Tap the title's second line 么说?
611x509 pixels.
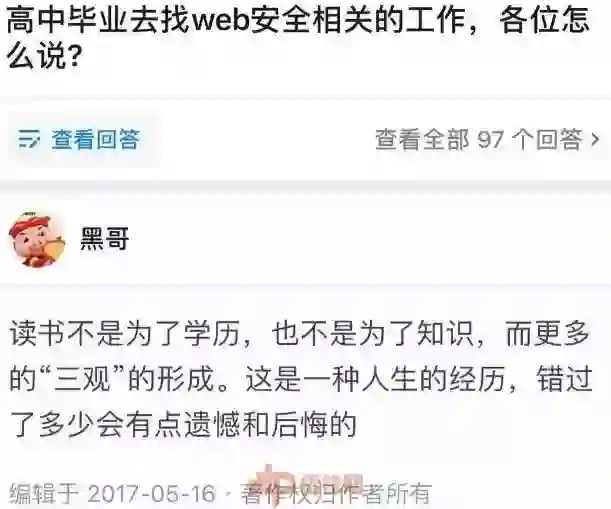click(x=44, y=58)
